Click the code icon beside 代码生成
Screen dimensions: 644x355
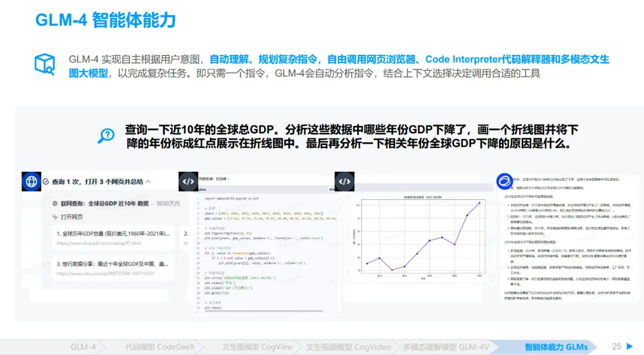coord(188,181)
